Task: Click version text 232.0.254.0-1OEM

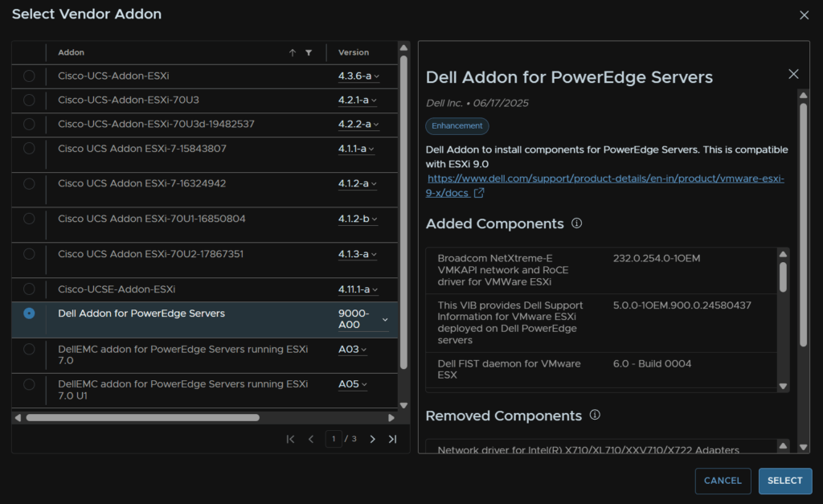Action: pos(657,258)
